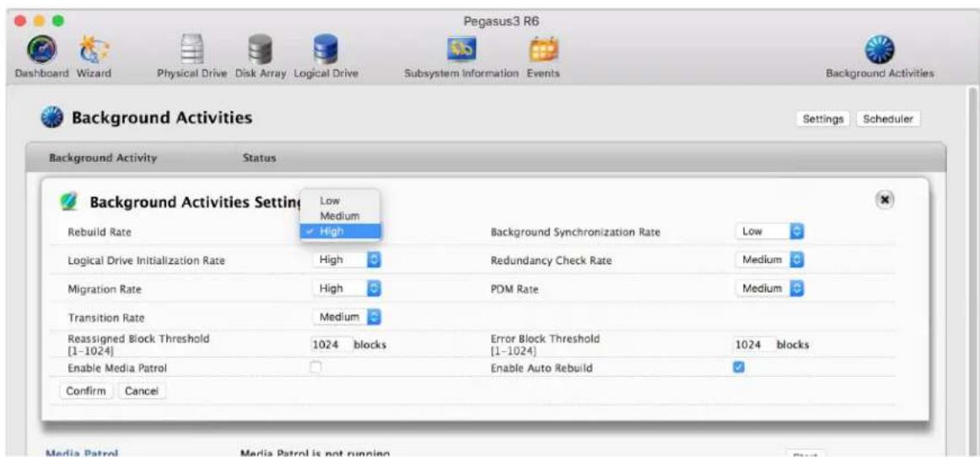Open the Physical Drive section
Screen dimensions: 980x457
tap(192, 56)
